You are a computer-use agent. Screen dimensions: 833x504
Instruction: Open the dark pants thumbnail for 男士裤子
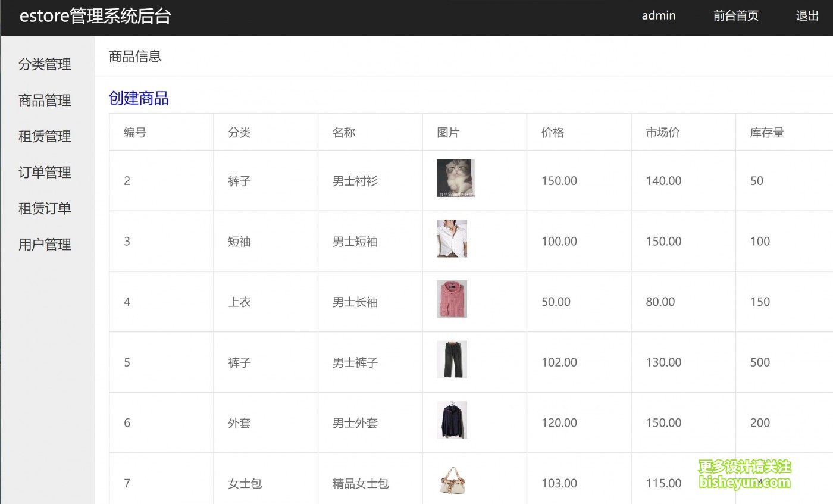(x=452, y=359)
